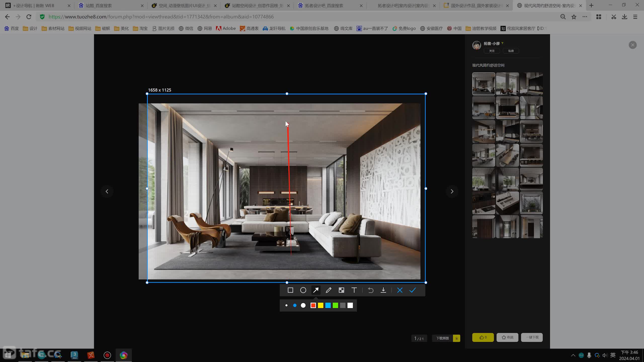Viewport: 644px width, 362px height.
Task: Open 3ds Max from the taskbar
Action: pyautogui.click(x=74, y=355)
